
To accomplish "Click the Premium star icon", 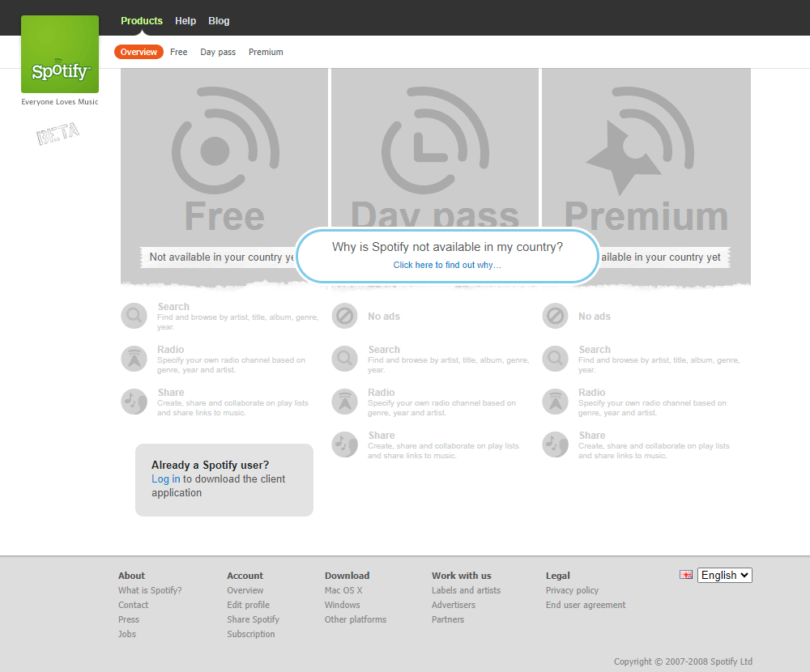I will (x=640, y=141).
